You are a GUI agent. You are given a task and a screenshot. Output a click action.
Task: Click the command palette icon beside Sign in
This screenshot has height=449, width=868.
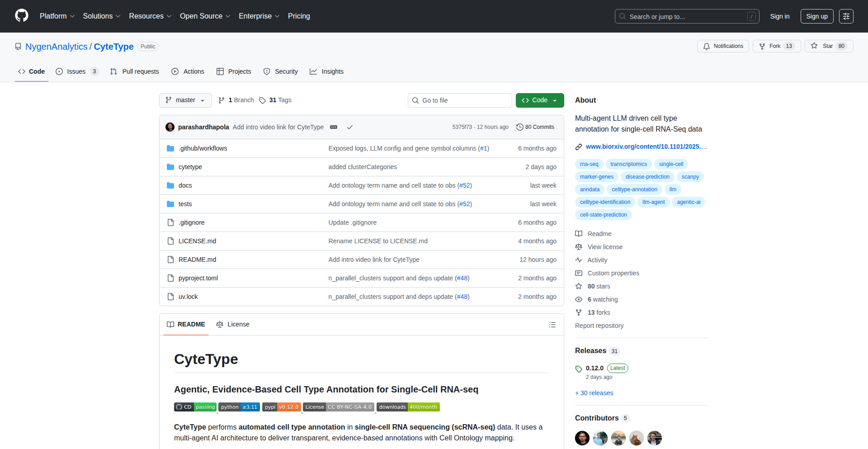coord(846,16)
